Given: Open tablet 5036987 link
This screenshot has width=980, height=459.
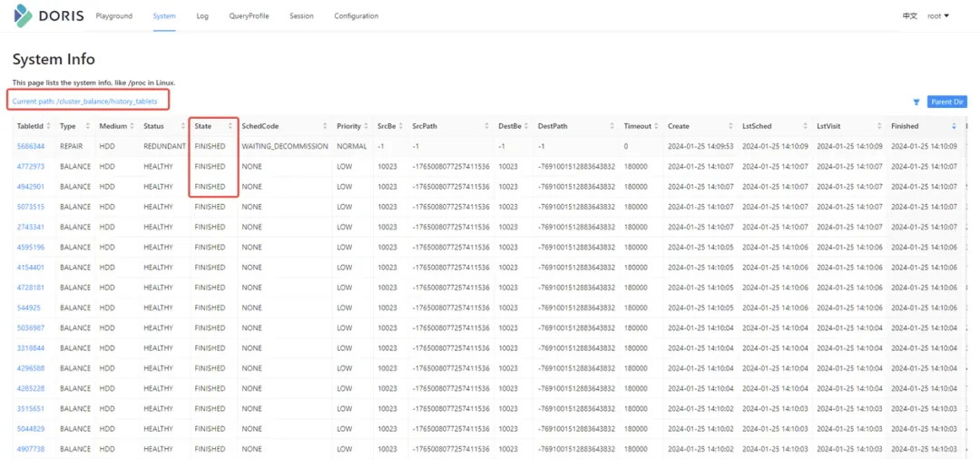Looking at the screenshot, I should (x=31, y=327).
